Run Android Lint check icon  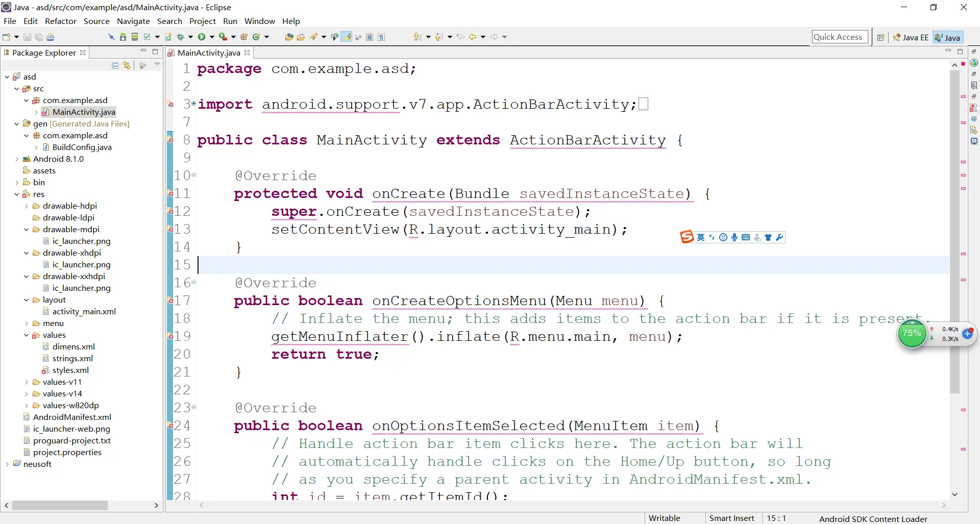pyautogui.click(x=147, y=37)
